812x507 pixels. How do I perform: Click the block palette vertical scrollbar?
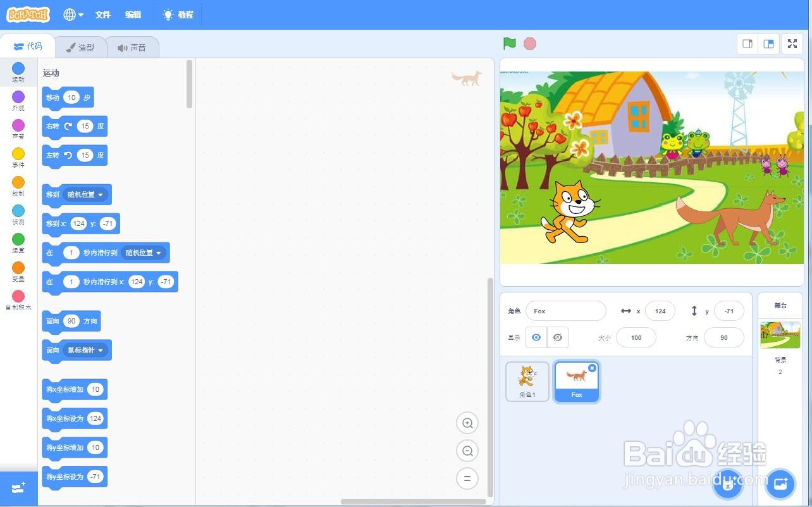[190, 84]
